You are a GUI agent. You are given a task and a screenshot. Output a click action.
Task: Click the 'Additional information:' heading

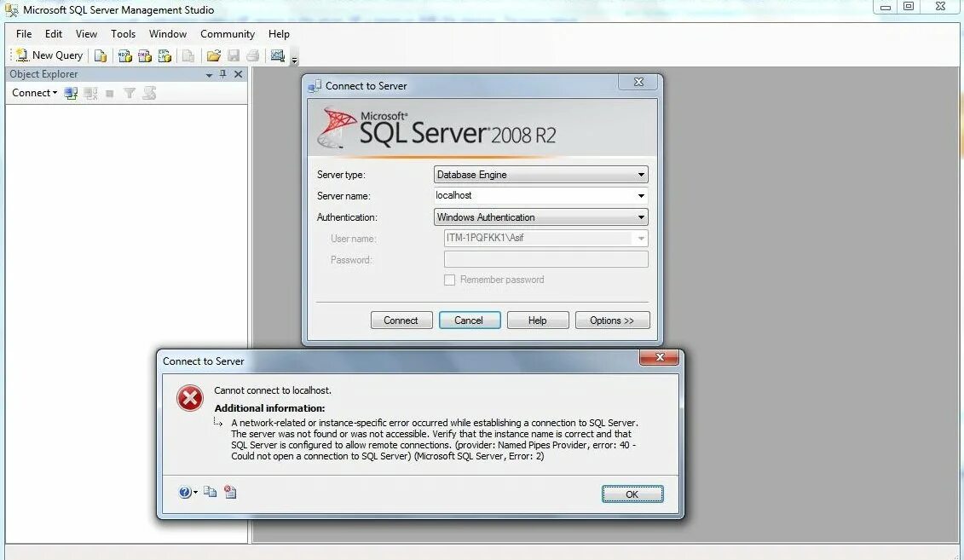click(270, 408)
